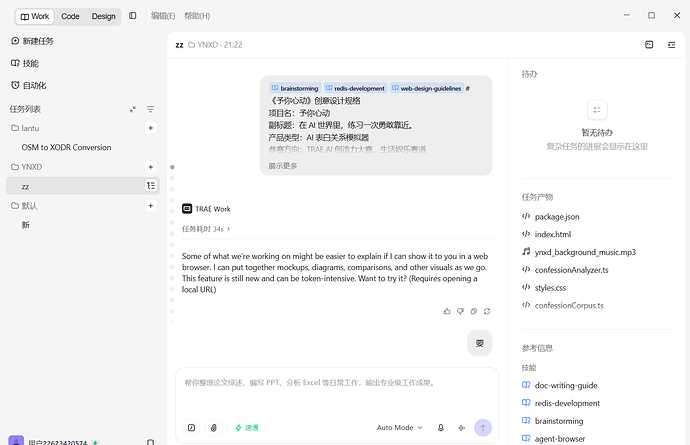690x445 pixels.
Task: Select the zz task row
Action: 83,186
